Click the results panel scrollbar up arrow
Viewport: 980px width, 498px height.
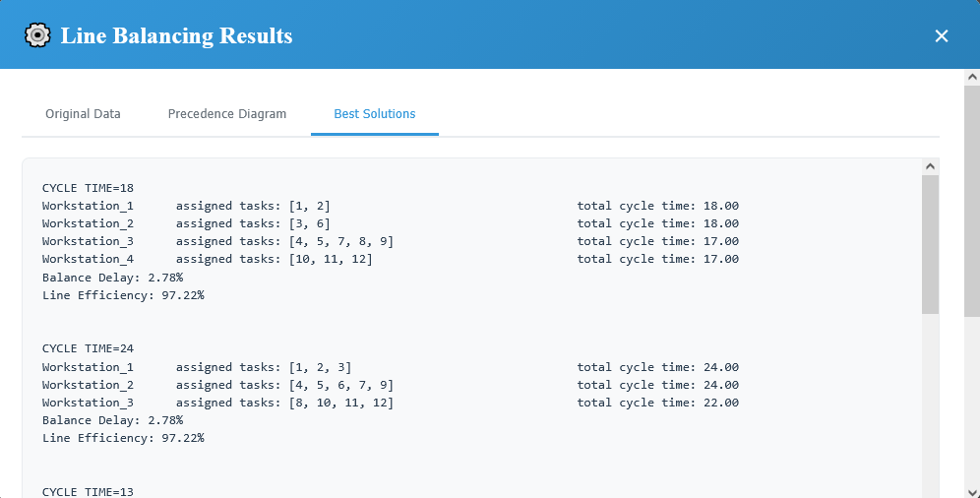930,166
